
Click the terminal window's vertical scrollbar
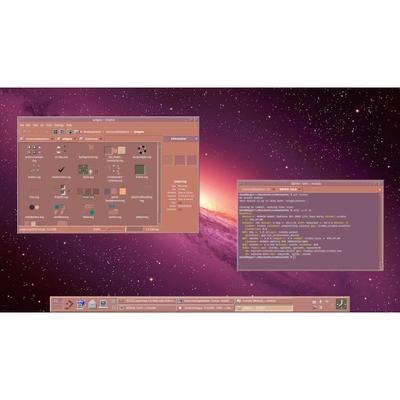[381, 231]
